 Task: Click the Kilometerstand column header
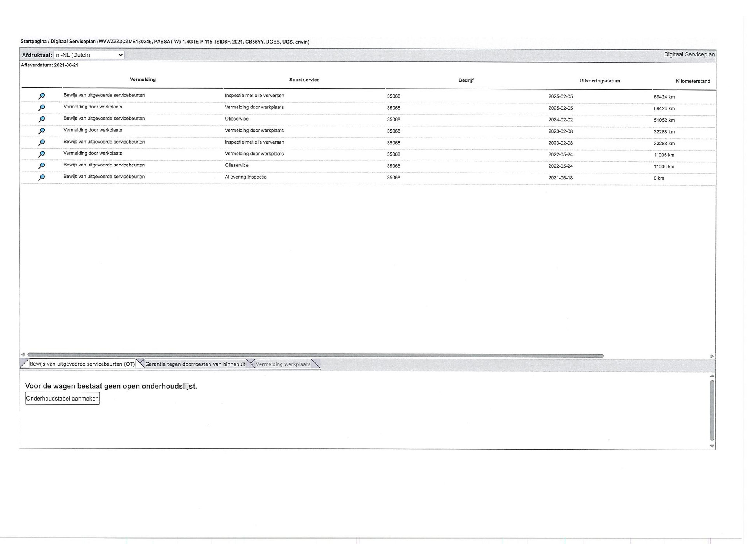(x=693, y=81)
